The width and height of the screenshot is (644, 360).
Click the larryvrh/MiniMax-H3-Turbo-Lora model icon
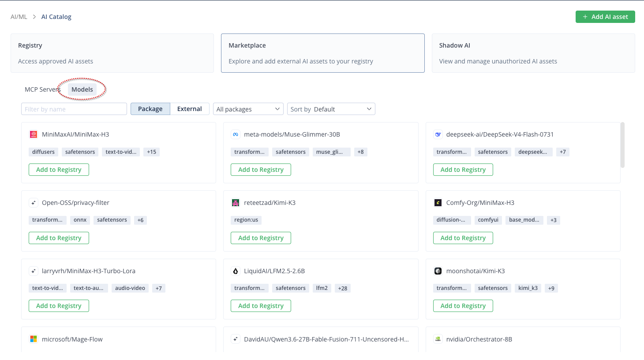[x=33, y=271]
